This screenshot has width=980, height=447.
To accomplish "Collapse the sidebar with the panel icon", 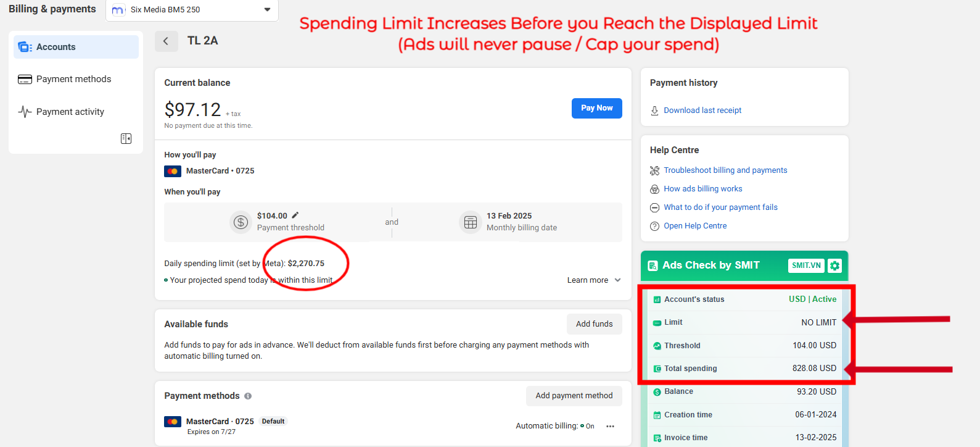I will point(126,138).
